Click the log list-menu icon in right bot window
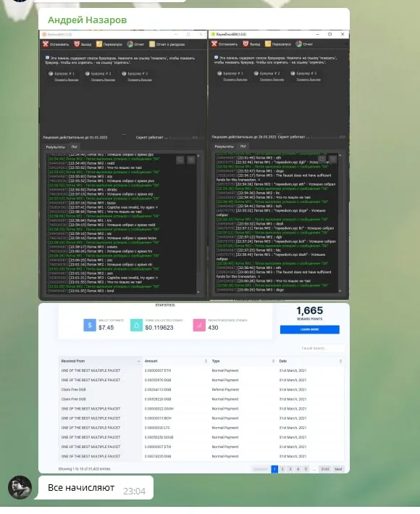 tap(333, 159)
